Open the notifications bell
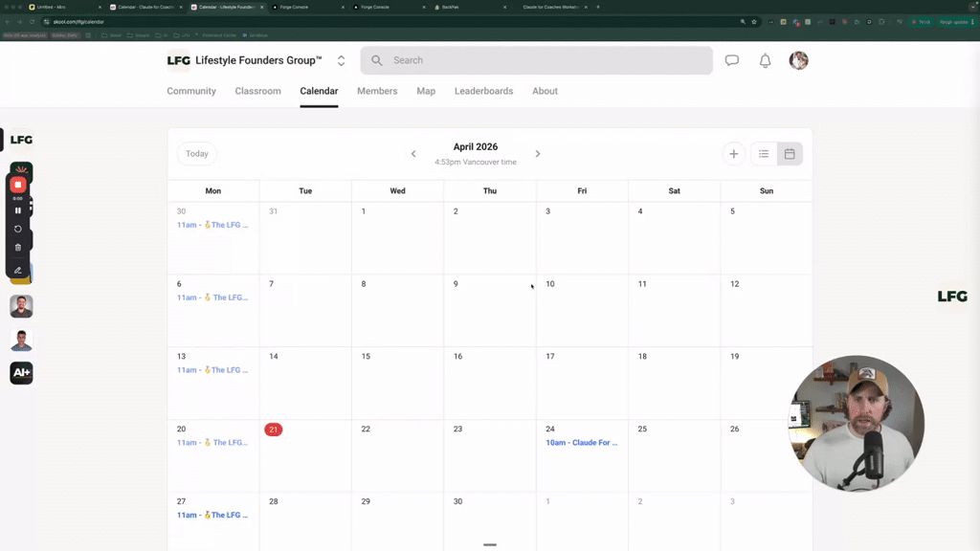This screenshot has width=980, height=551. coord(765,60)
